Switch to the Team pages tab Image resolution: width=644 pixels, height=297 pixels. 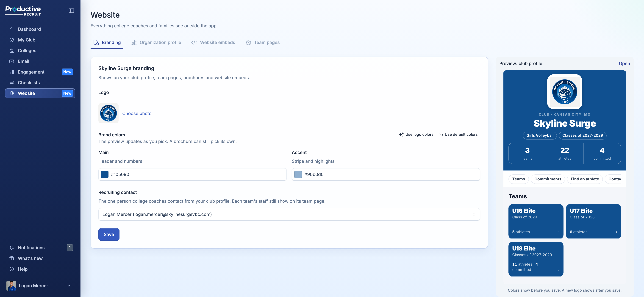click(263, 42)
